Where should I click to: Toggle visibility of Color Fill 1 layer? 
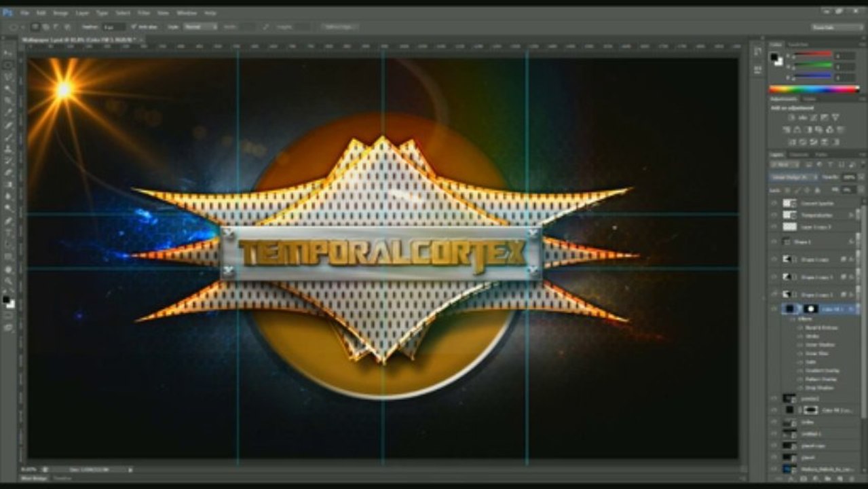coord(774,308)
